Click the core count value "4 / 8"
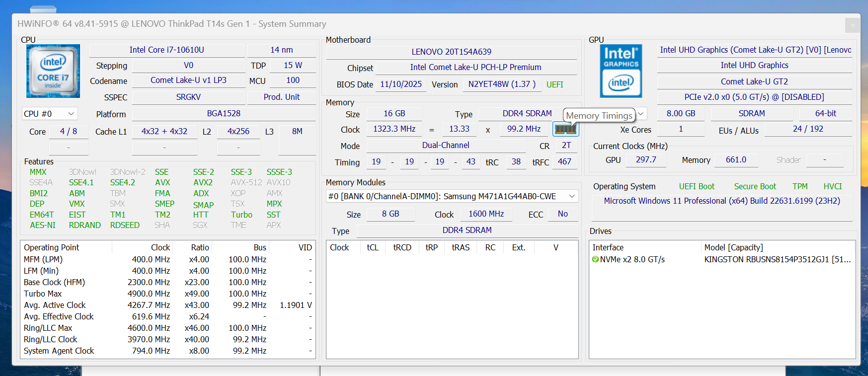The width and height of the screenshot is (868, 376). point(69,131)
